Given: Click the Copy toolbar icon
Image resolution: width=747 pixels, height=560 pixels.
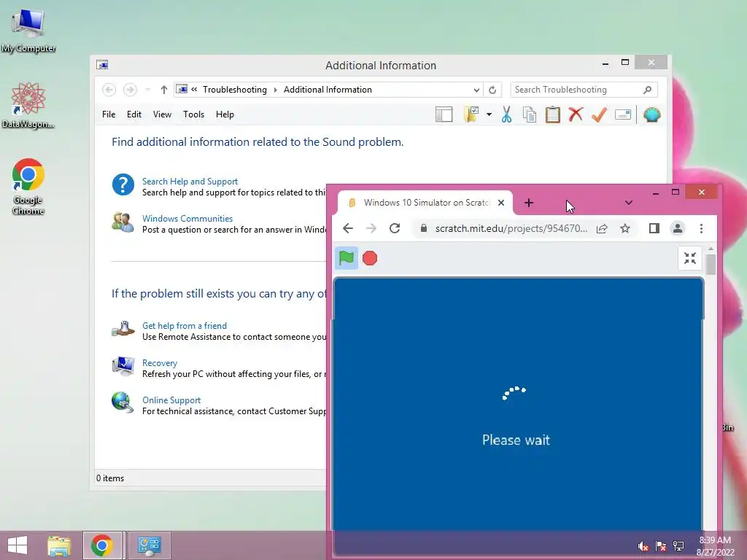Looking at the screenshot, I should pyautogui.click(x=530, y=114).
